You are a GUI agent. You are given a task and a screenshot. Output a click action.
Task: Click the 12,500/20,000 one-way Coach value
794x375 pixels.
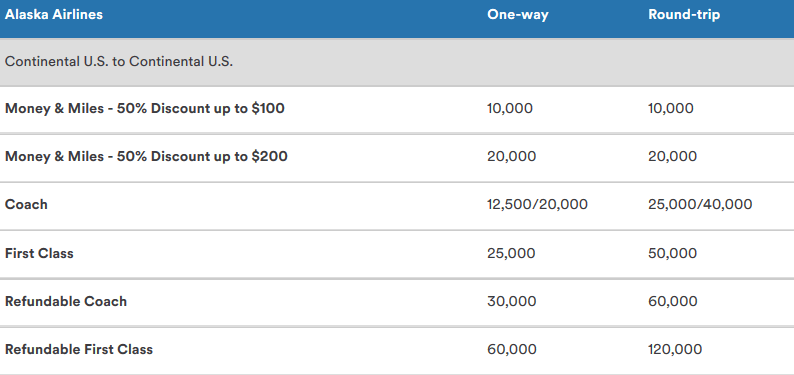click(x=537, y=204)
